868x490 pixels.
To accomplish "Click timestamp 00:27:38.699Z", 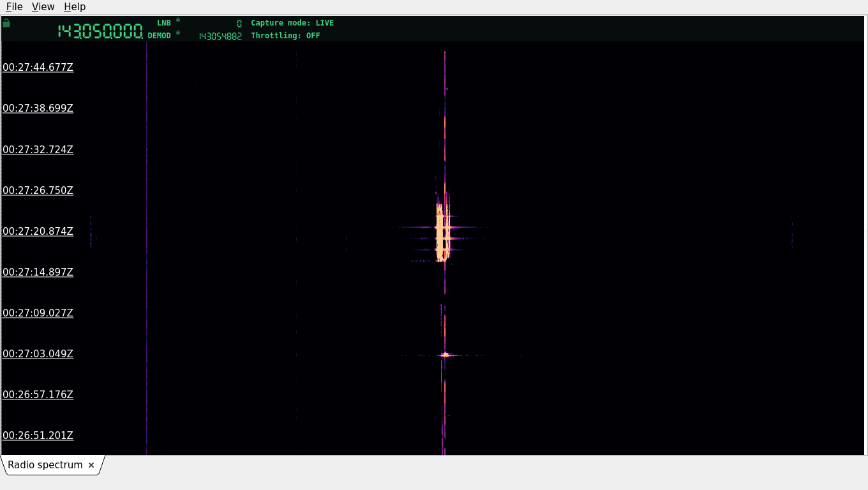I will pyautogui.click(x=38, y=108).
